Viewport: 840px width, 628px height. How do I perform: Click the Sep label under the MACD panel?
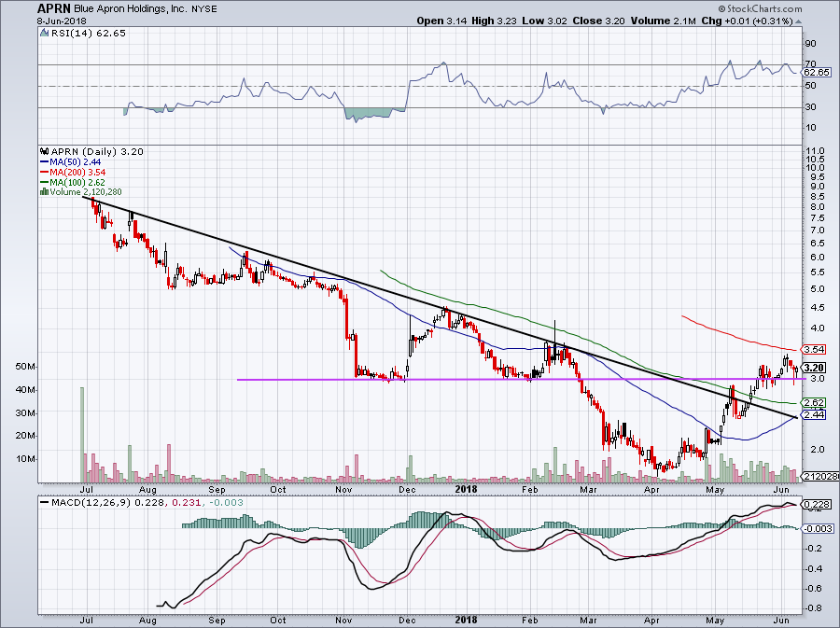pyautogui.click(x=217, y=621)
